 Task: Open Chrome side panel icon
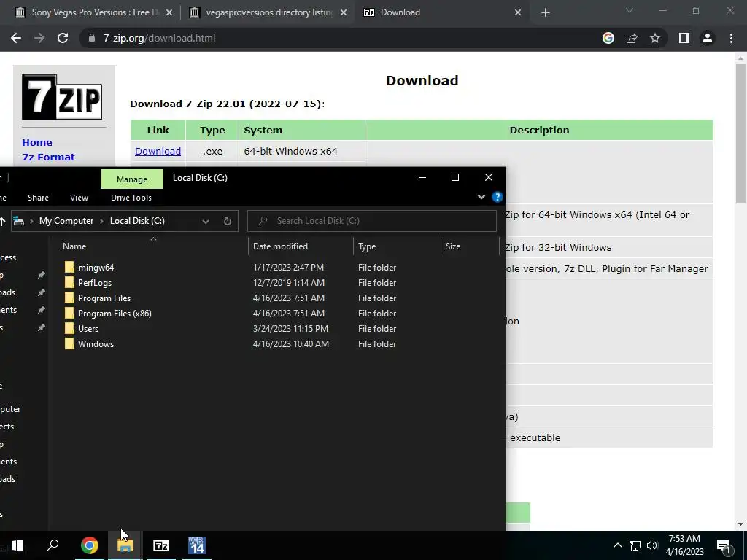tap(684, 38)
